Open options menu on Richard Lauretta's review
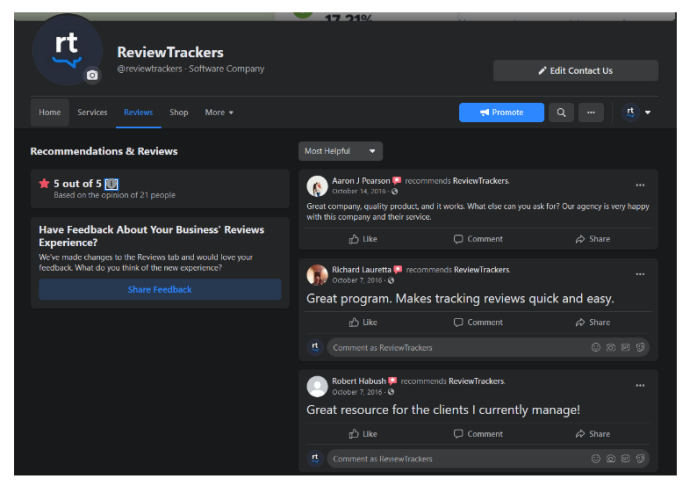 [x=640, y=274]
